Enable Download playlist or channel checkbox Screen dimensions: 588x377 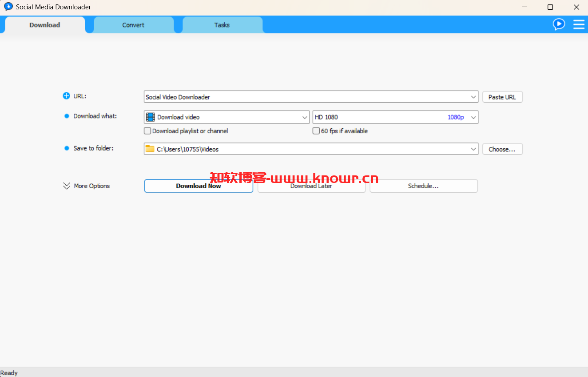[147, 131]
